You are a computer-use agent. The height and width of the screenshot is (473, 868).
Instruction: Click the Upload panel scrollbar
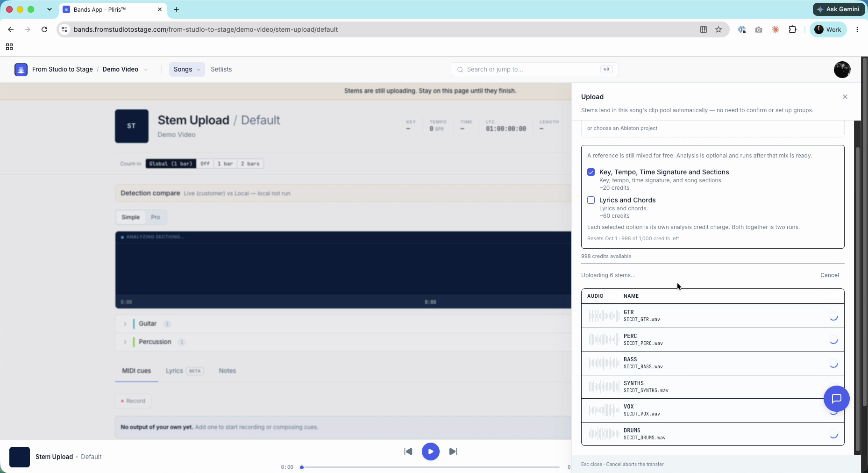[x=857, y=299]
